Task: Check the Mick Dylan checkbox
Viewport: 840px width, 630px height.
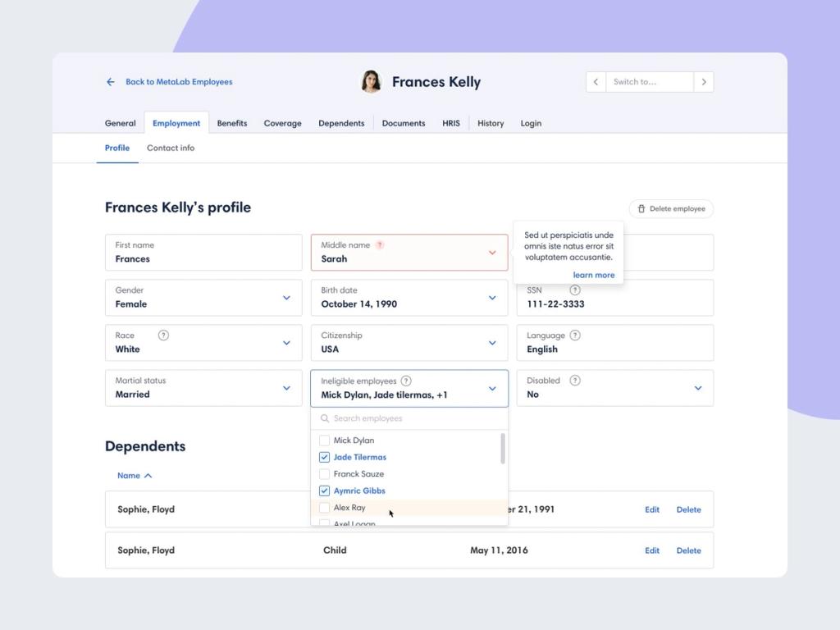Action: click(324, 441)
